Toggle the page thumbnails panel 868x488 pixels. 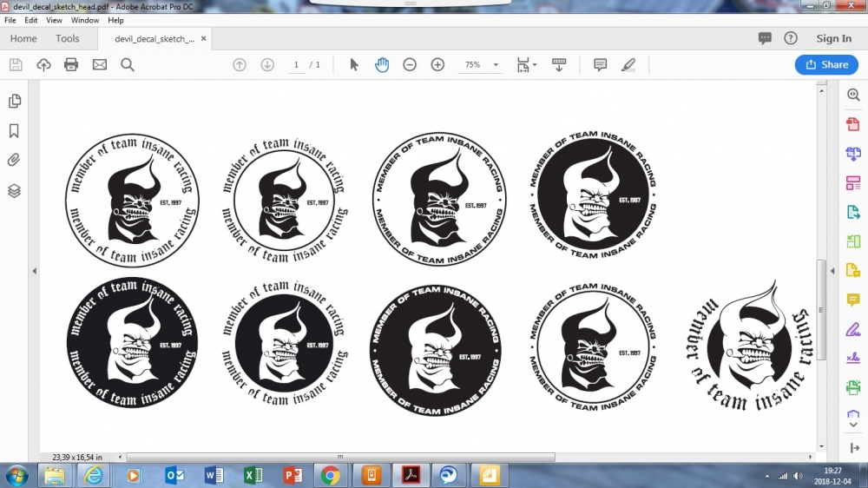14,102
